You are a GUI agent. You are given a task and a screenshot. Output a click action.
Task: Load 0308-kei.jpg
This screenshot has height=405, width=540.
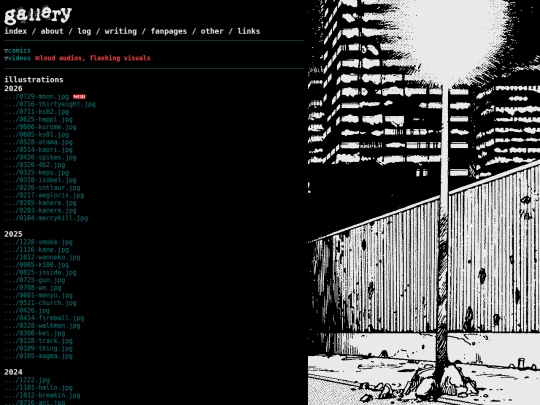[35, 333]
